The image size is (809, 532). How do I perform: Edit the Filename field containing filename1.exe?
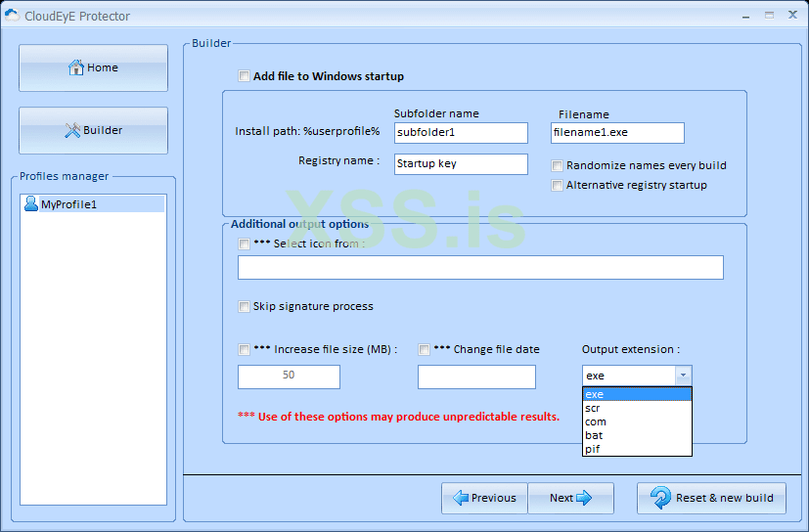coord(617,133)
